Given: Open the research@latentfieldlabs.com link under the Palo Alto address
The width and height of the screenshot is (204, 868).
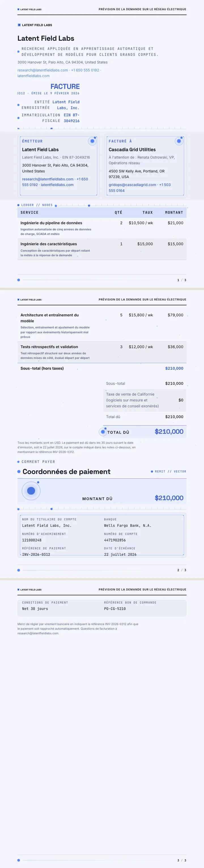Looking at the screenshot, I should [42, 70].
